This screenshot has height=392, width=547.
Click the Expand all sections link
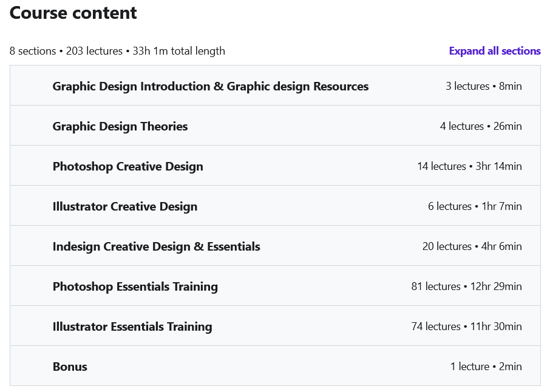pos(495,51)
